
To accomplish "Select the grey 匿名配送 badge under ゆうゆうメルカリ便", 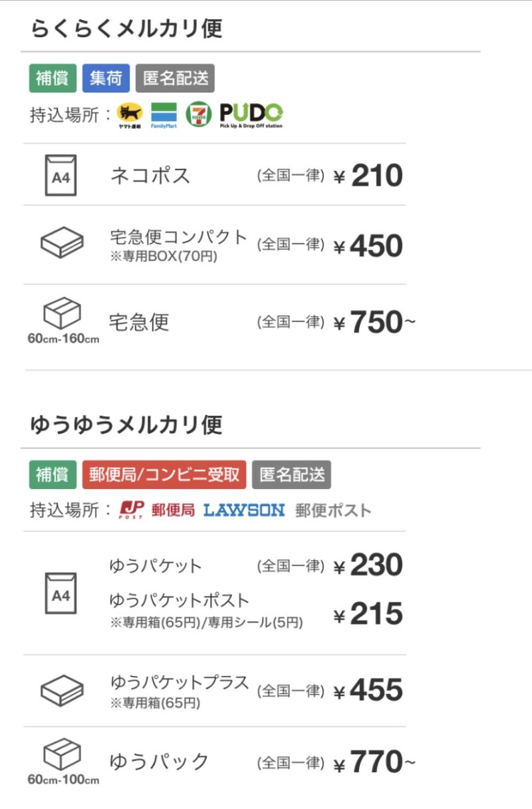I will point(291,474).
